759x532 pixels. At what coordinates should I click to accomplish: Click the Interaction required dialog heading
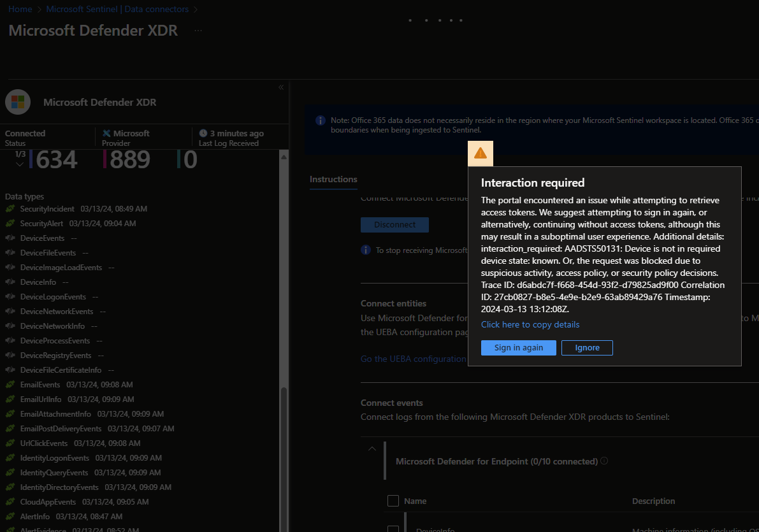tap(533, 182)
